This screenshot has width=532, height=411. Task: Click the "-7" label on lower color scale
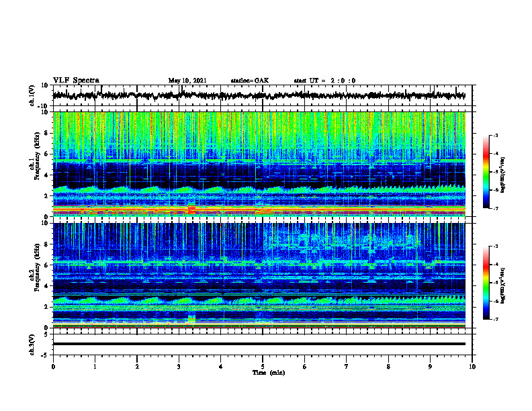496,320
